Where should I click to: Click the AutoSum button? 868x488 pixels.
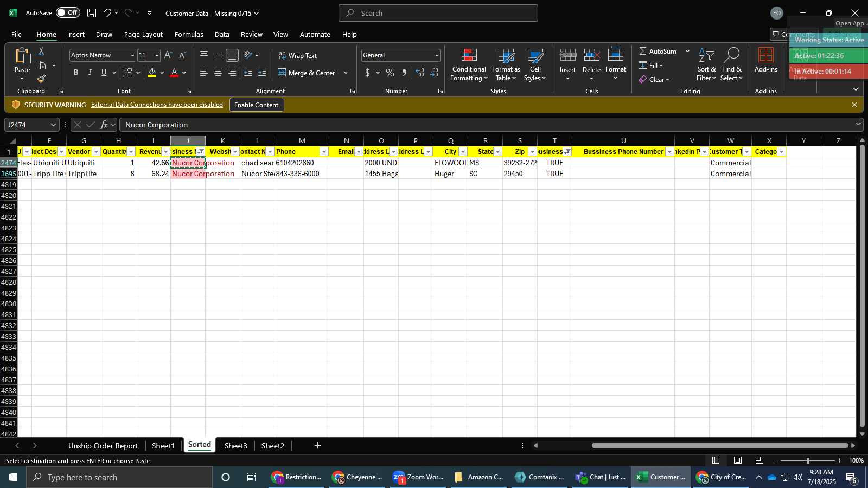(658, 51)
